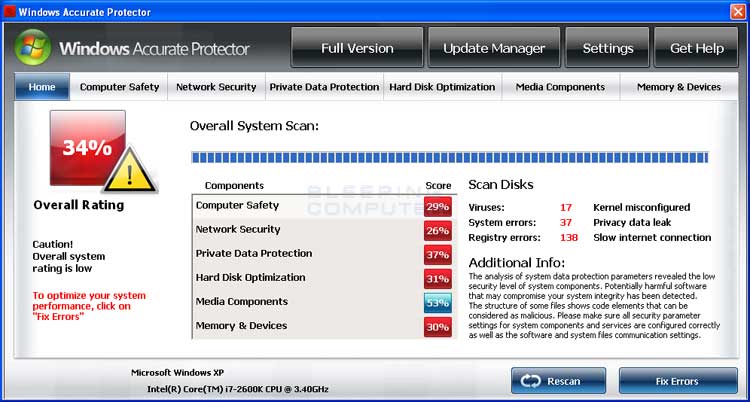Go to Hard Disk Optimization tab
The height and width of the screenshot is (402, 750).
point(442,87)
